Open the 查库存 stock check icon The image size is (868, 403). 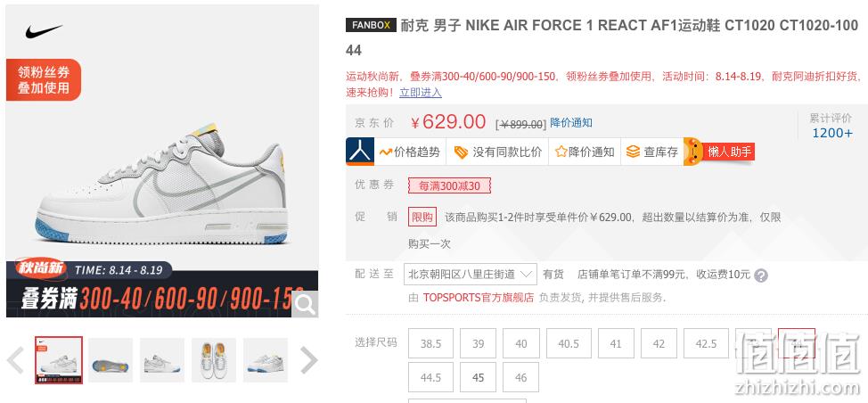click(634, 152)
